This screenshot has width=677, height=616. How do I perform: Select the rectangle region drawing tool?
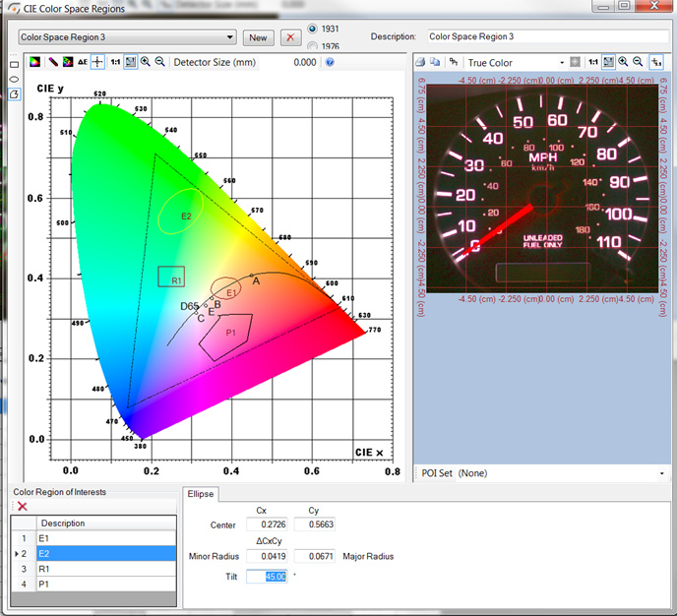[14, 63]
